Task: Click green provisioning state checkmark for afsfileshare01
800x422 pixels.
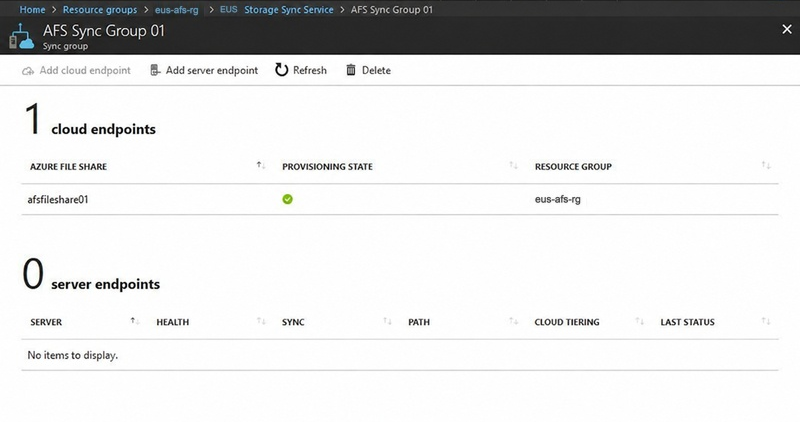Action: tap(288, 199)
